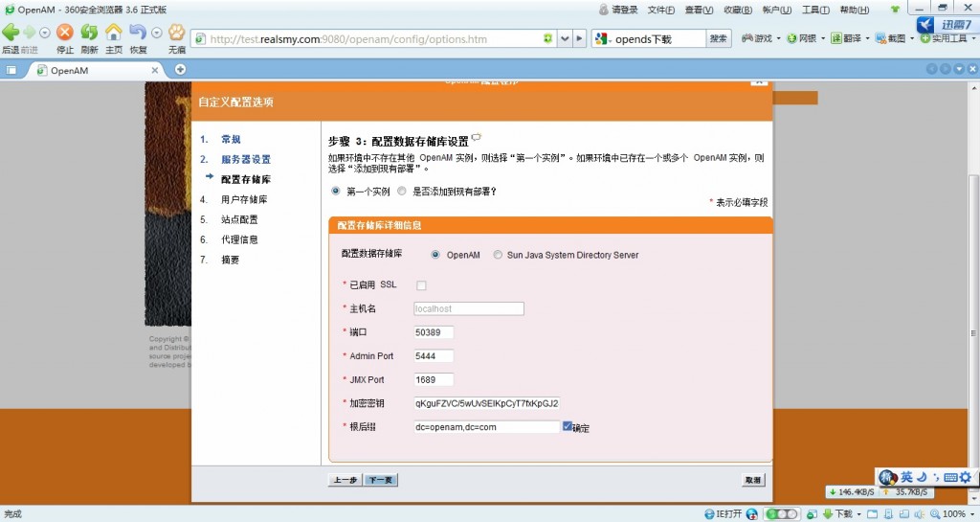Click the tab list panel icon
980x522 pixels.
click(11, 70)
